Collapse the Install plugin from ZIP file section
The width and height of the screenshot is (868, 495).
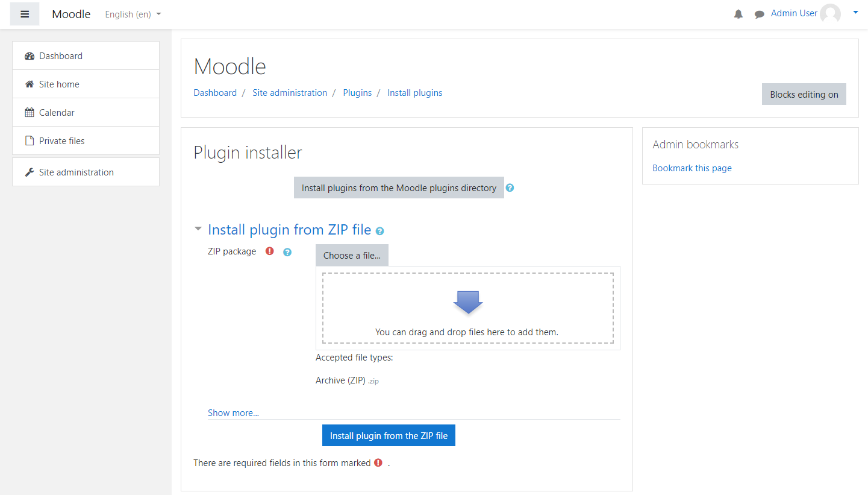coord(198,230)
